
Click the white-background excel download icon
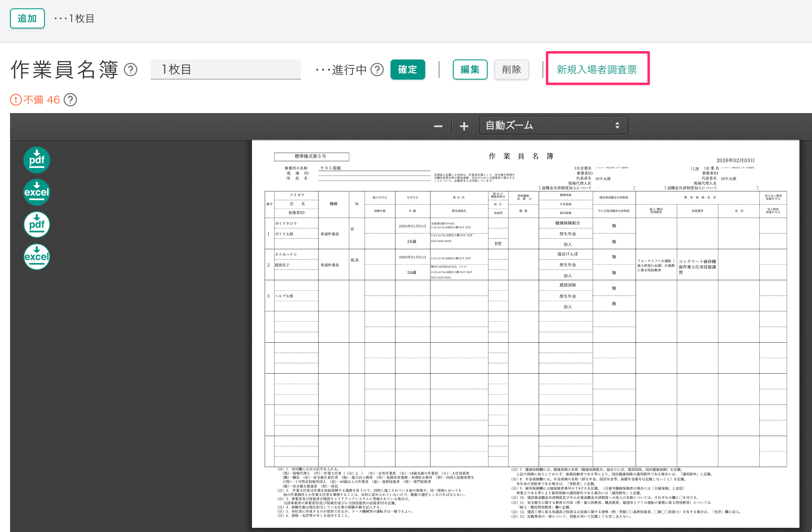click(x=37, y=257)
